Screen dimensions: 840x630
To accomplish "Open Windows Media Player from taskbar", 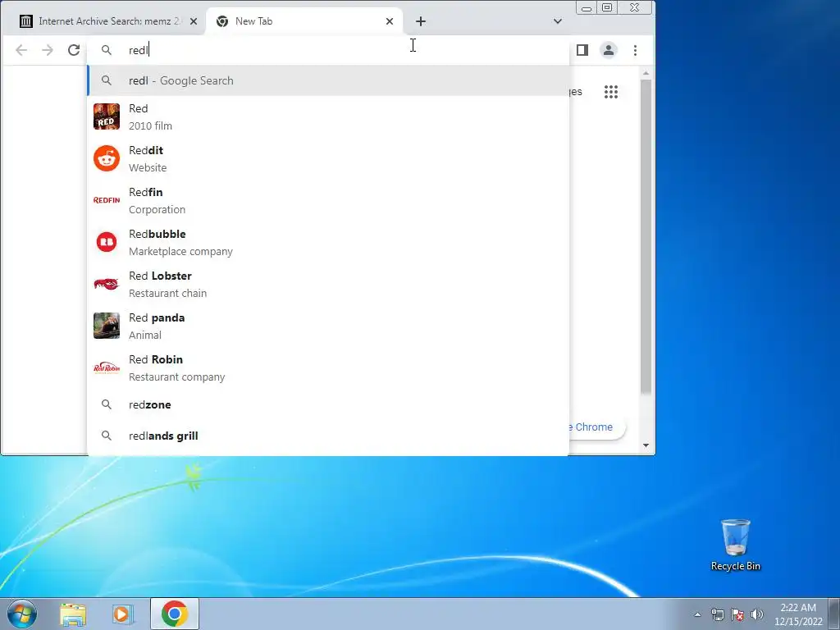I will tap(121, 614).
